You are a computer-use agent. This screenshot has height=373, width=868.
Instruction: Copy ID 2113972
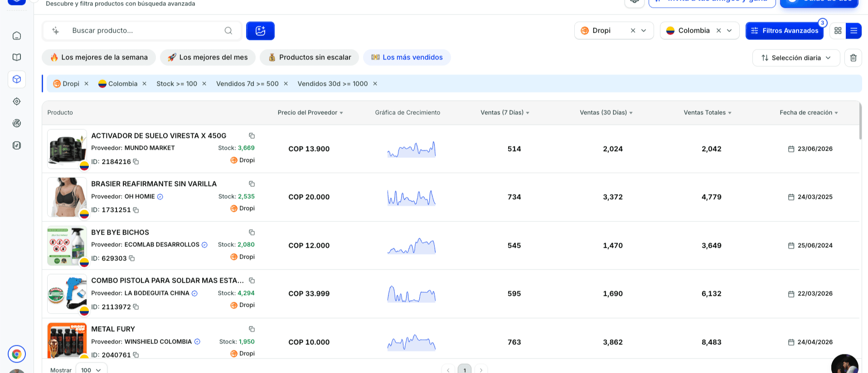click(136, 307)
